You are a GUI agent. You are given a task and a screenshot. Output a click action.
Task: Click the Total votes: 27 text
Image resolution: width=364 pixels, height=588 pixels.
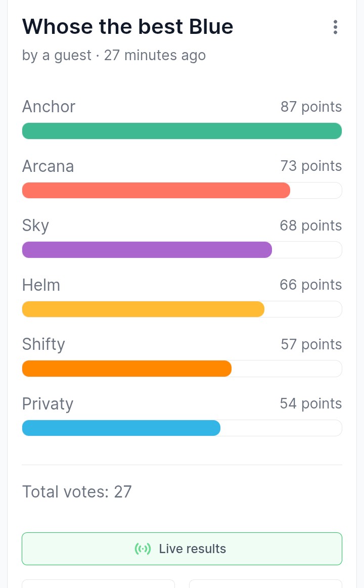[77, 491]
